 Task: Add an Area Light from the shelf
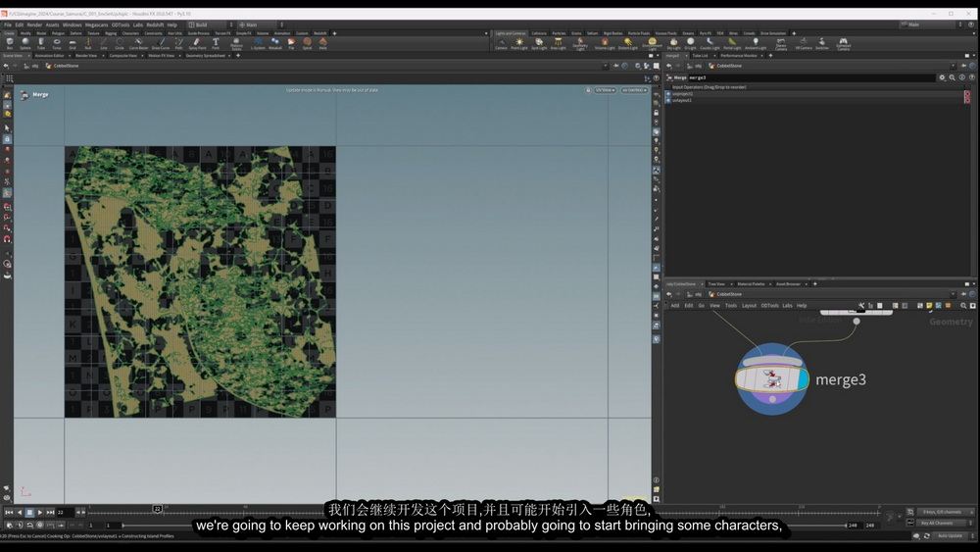559,43
